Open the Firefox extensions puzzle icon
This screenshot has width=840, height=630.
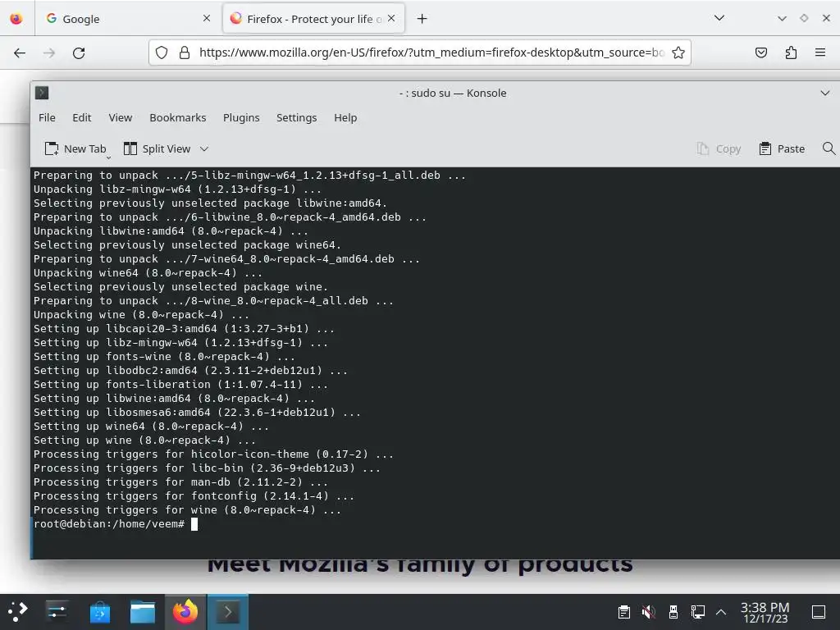pos(791,52)
